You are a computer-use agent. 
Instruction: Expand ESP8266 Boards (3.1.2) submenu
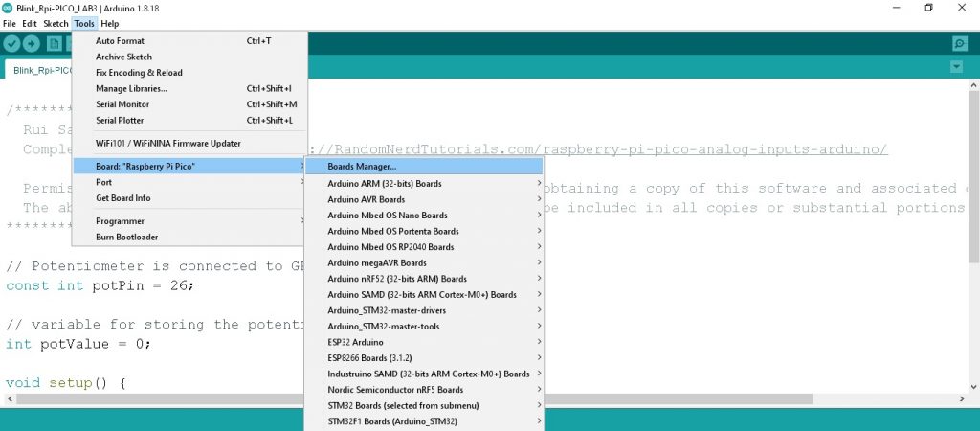tap(424, 358)
